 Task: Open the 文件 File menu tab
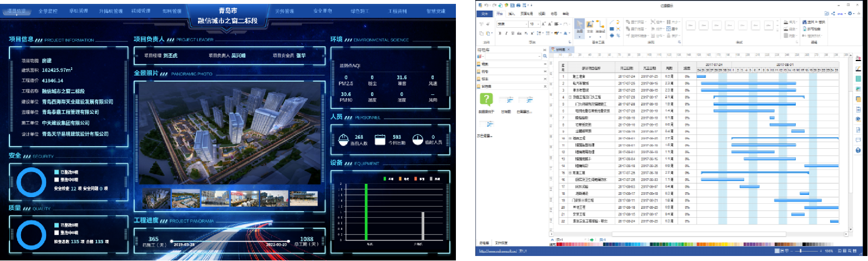pos(485,13)
